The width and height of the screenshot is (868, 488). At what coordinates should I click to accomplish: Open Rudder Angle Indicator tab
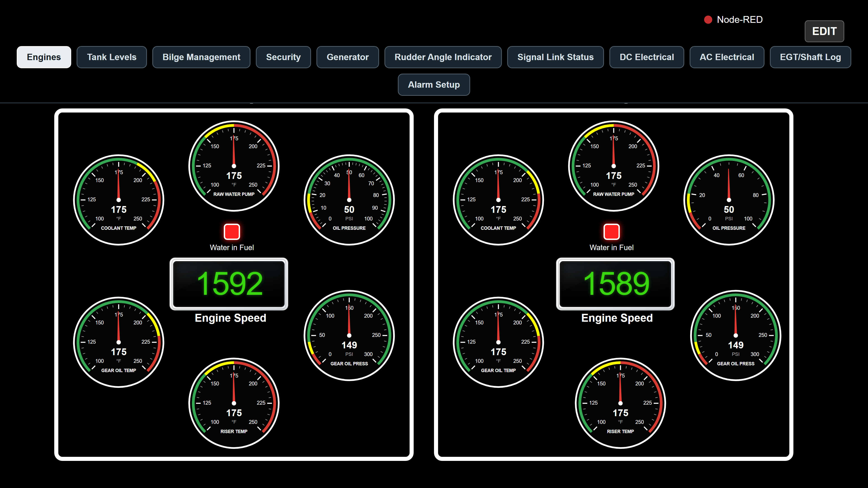443,57
